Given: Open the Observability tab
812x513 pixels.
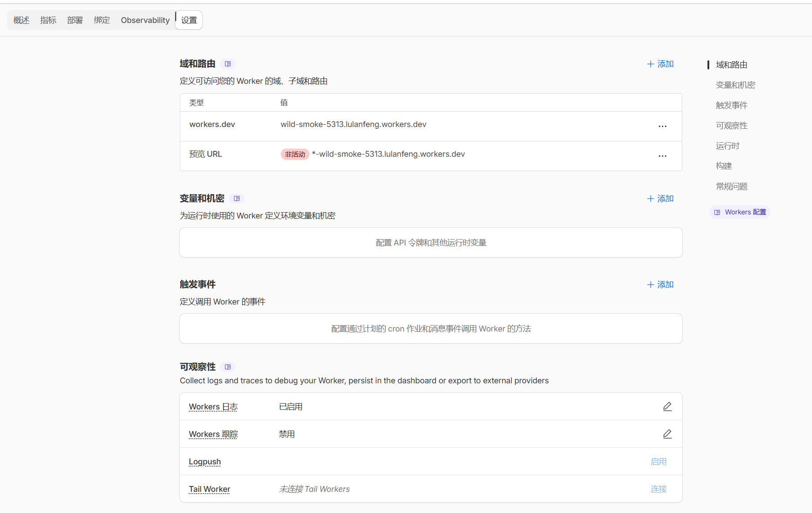Looking at the screenshot, I should pos(145,20).
